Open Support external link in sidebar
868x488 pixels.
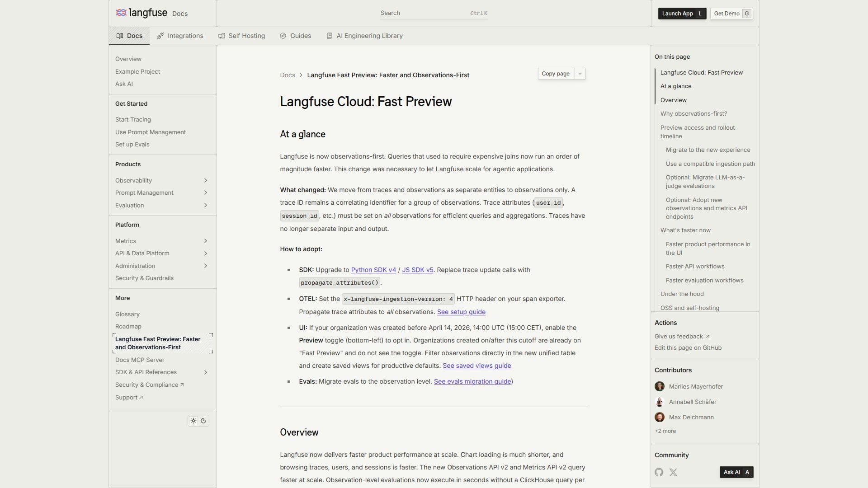pos(129,398)
